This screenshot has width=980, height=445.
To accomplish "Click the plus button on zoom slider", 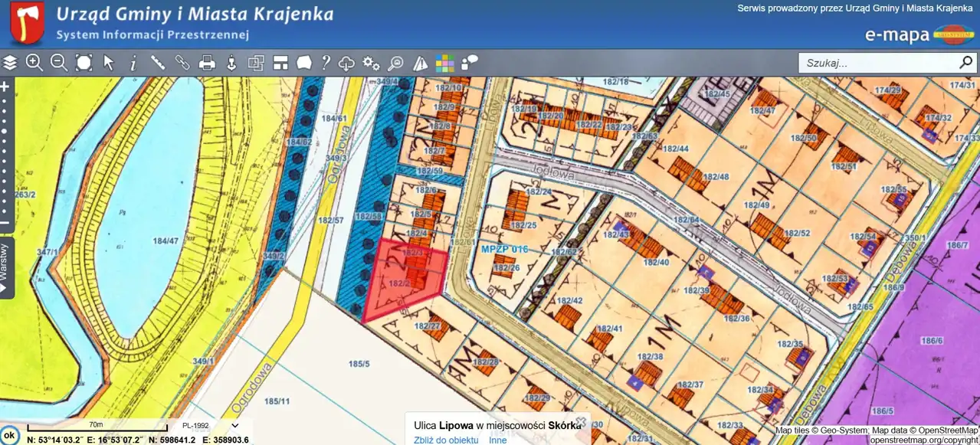I will (x=5, y=87).
